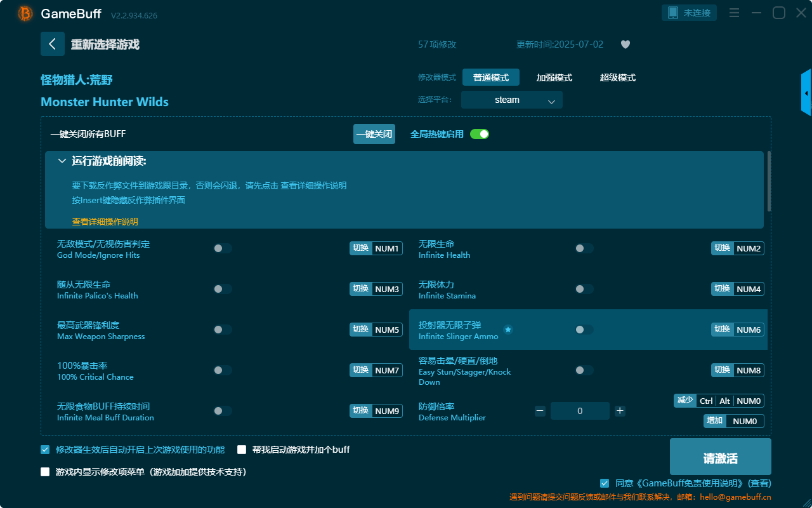The image size is (812, 508).
Task: Favorite the game with the heart icon
Action: (625, 44)
